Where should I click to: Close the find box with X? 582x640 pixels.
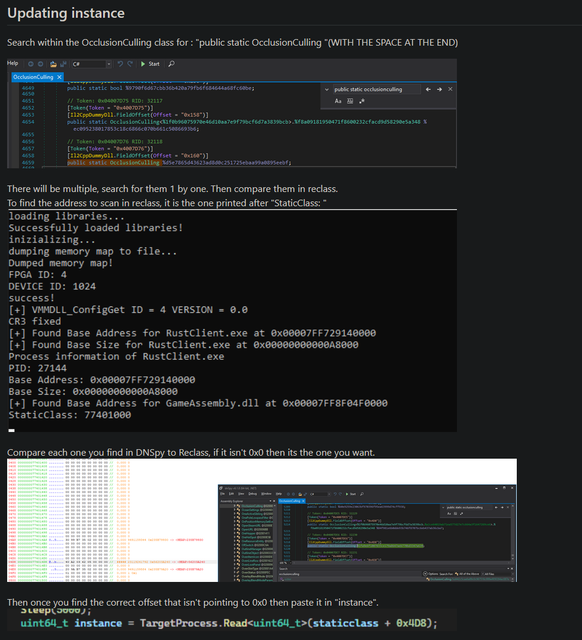pos(450,89)
